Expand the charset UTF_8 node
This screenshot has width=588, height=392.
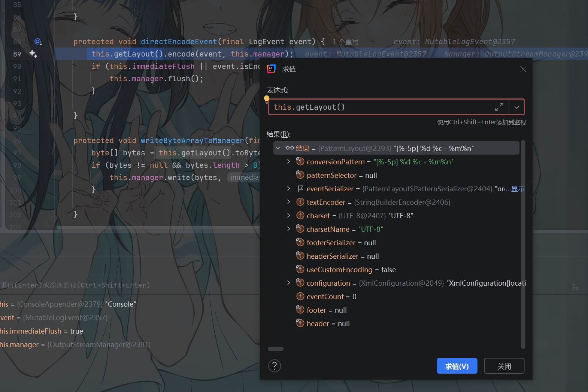288,215
